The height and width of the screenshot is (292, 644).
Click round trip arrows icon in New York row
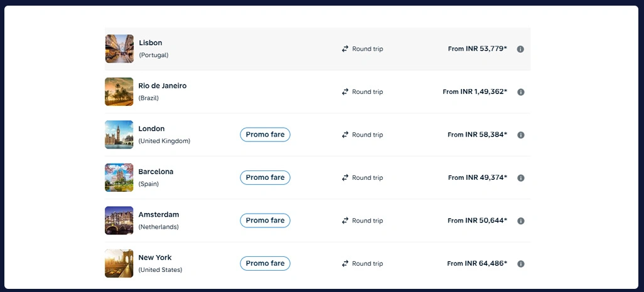[345, 263]
